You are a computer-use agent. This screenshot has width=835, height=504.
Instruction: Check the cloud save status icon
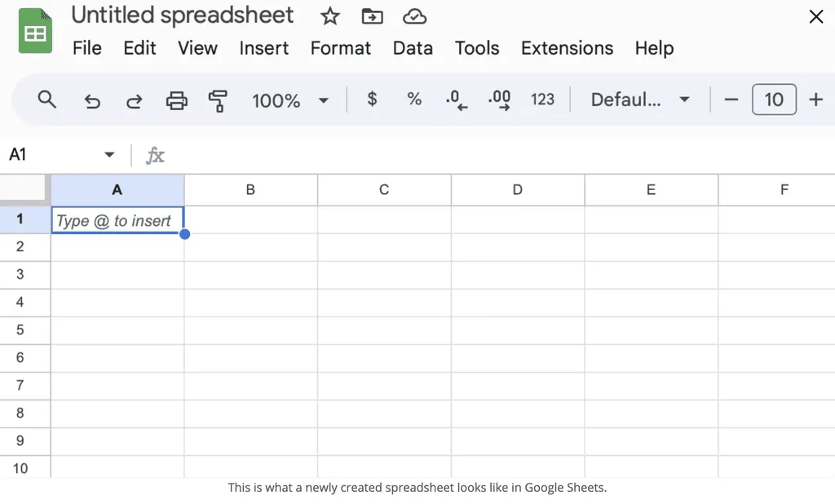(x=414, y=15)
